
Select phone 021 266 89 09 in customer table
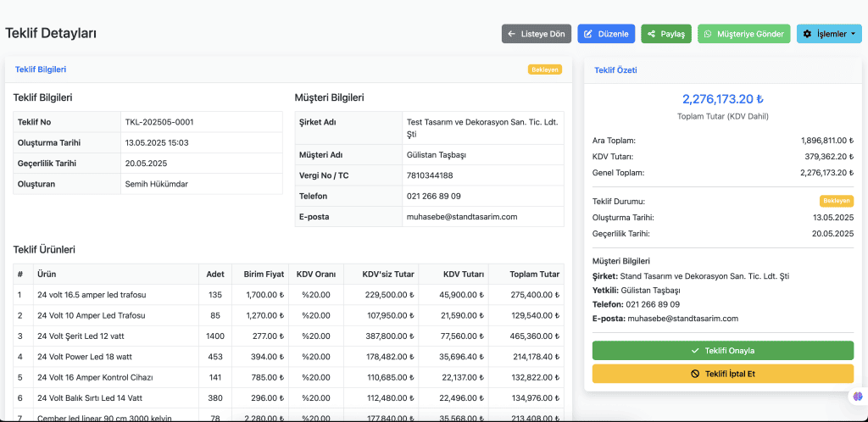tap(434, 196)
